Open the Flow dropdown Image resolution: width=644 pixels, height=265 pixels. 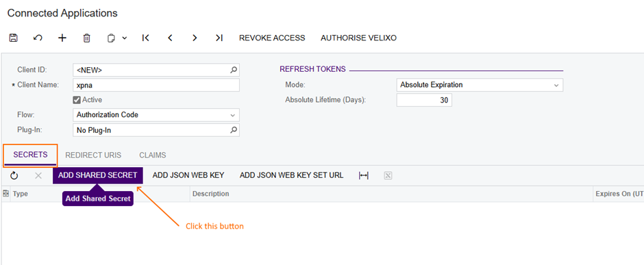(x=156, y=115)
